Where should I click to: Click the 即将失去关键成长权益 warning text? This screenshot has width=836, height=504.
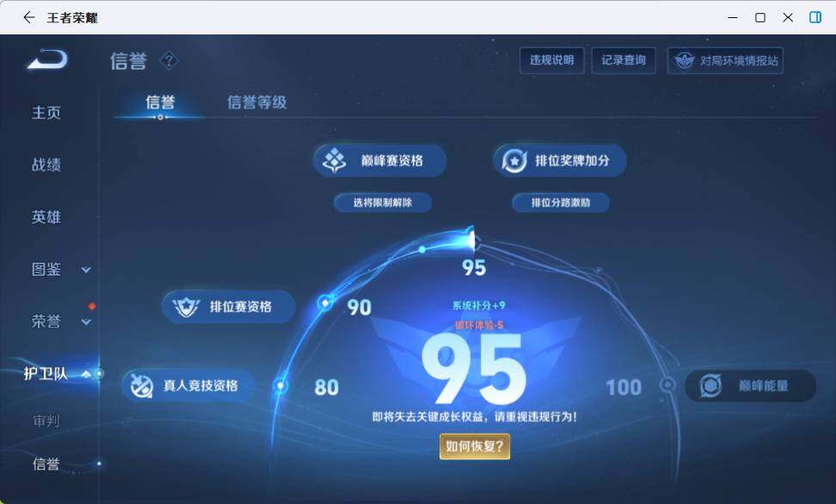[475, 416]
